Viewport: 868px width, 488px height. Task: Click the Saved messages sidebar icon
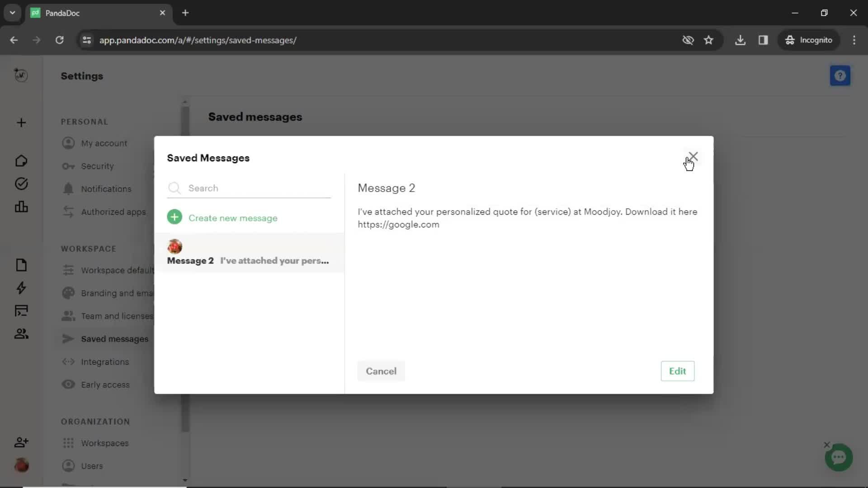pos(67,338)
